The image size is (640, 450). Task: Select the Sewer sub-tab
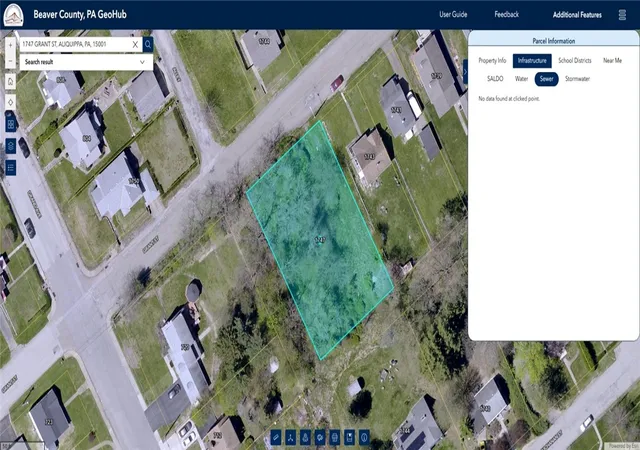click(x=547, y=79)
